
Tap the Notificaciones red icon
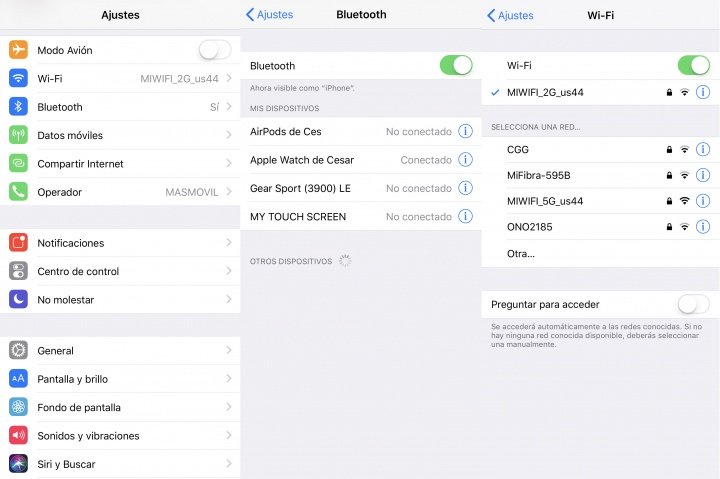tap(18, 242)
